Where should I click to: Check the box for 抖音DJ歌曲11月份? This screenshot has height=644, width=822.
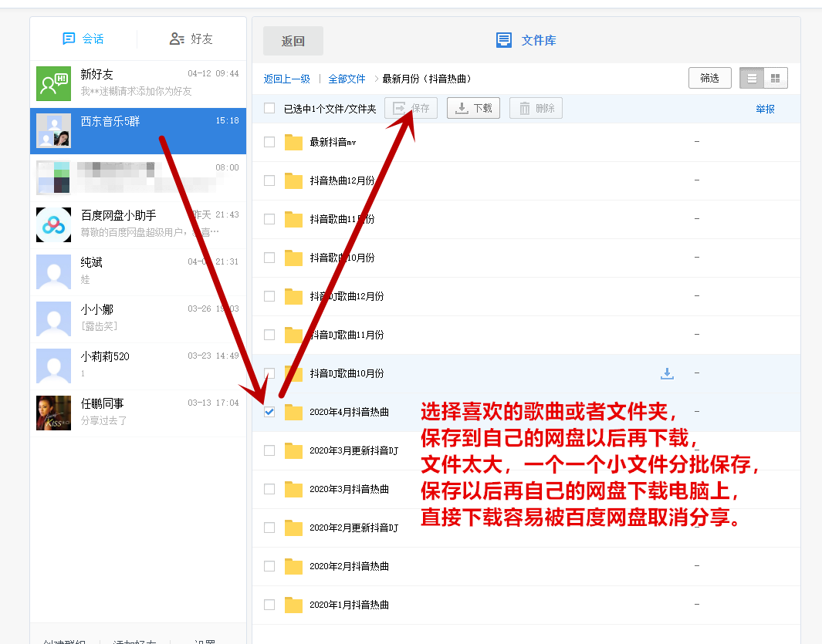[269, 335]
